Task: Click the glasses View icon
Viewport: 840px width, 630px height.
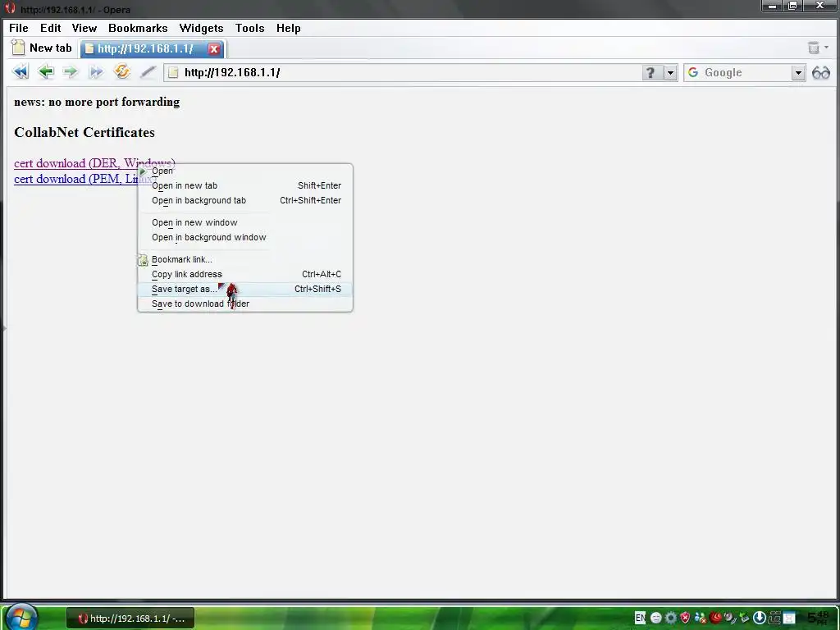Action: click(x=820, y=72)
